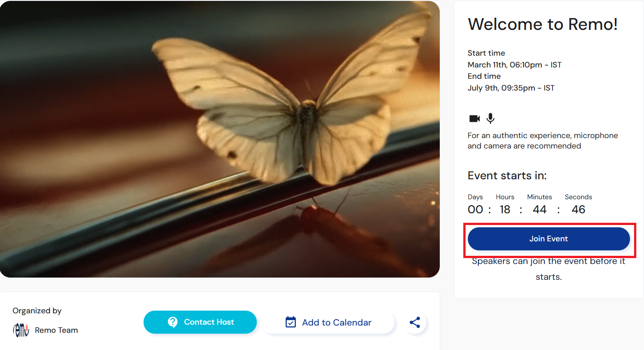Click Contact Host
This screenshot has height=350, width=644.
click(x=200, y=322)
